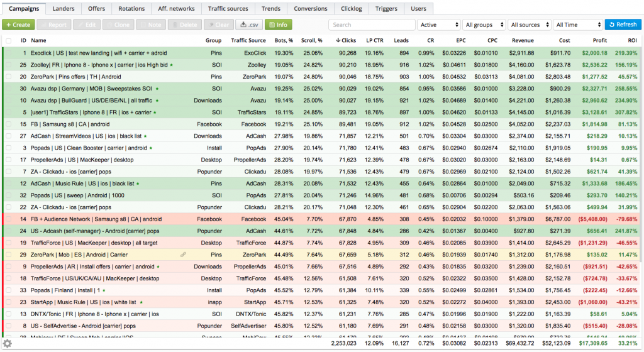The height and width of the screenshot is (352, 644).
Task: Tick the ZeroPark Pins offers TH checkbox
Action: pos(9,77)
